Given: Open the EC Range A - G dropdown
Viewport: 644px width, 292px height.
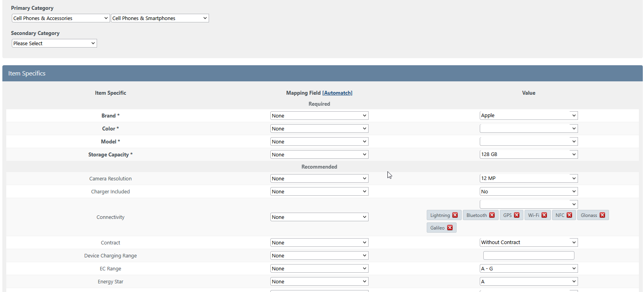Looking at the screenshot, I should (x=528, y=268).
